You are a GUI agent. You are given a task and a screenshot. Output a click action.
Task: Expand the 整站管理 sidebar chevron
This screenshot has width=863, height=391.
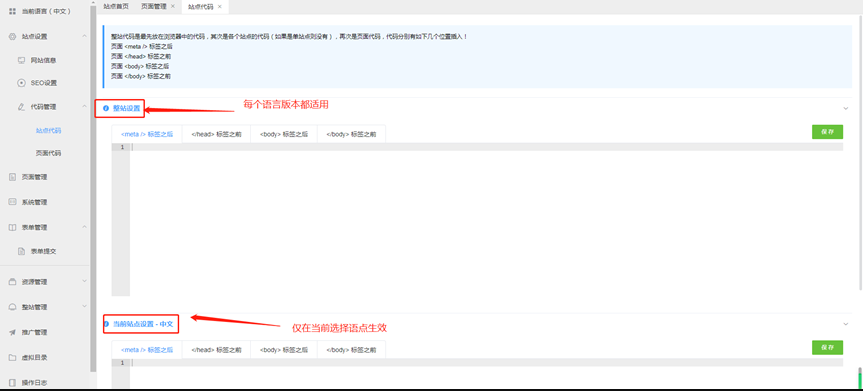coord(84,306)
